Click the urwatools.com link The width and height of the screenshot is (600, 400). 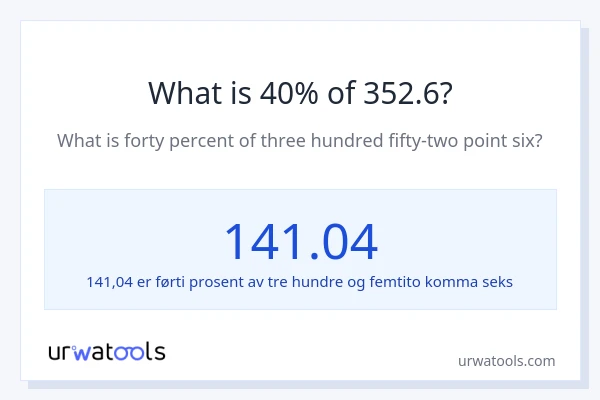(505, 361)
